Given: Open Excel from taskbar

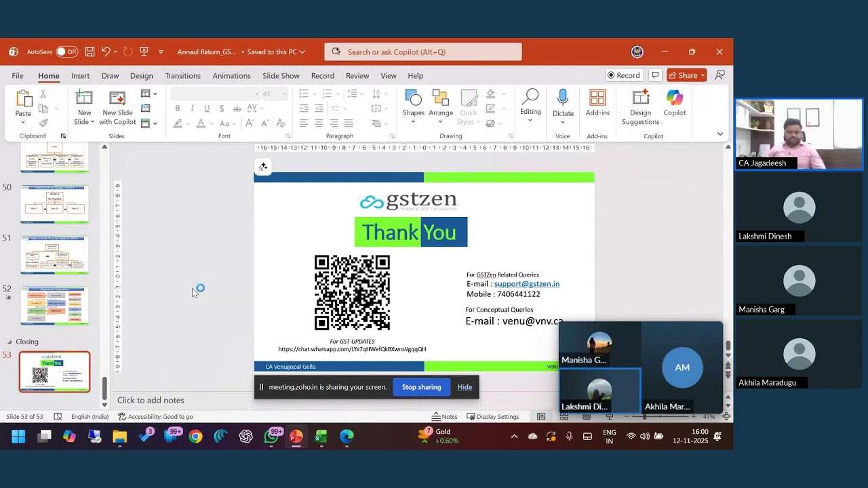Looking at the screenshot, I should coord(321,436).
